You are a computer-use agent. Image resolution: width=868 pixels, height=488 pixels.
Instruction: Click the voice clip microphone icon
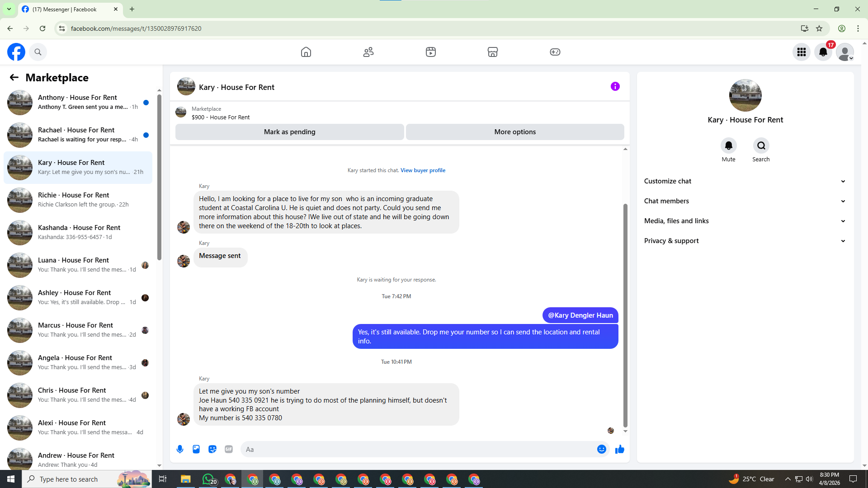[180, 449]
